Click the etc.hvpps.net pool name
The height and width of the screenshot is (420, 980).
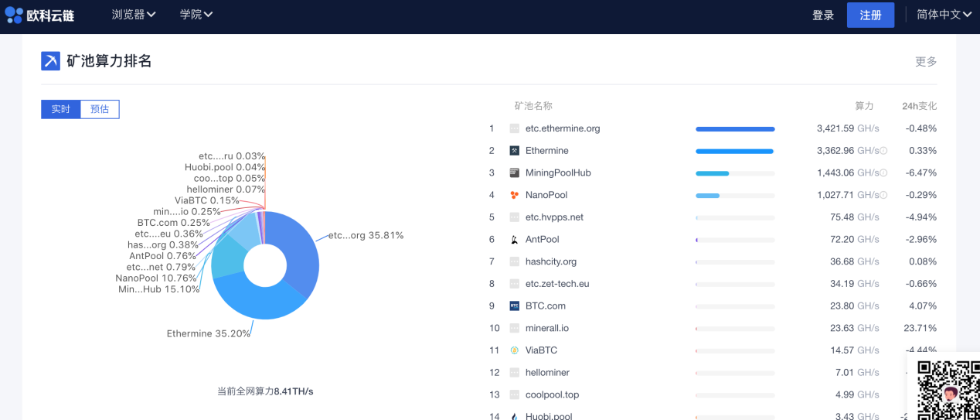pos(554,217)
